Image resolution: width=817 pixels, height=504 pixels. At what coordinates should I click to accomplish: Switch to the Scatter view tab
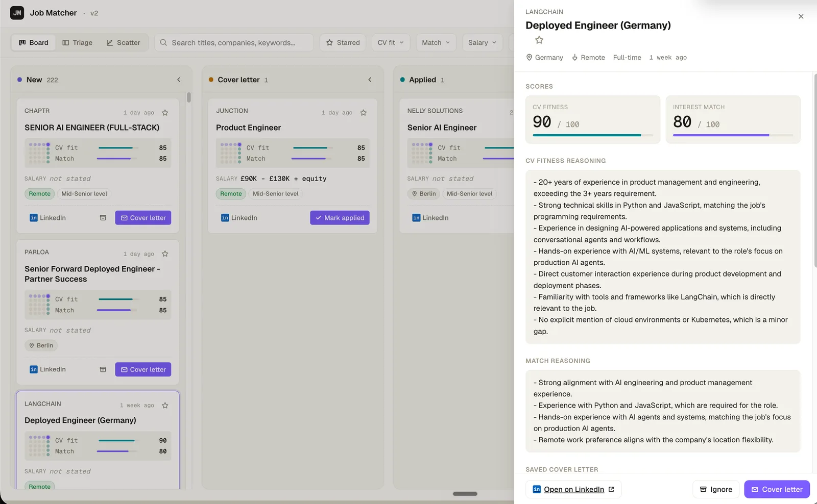click(x=123, y=42)
